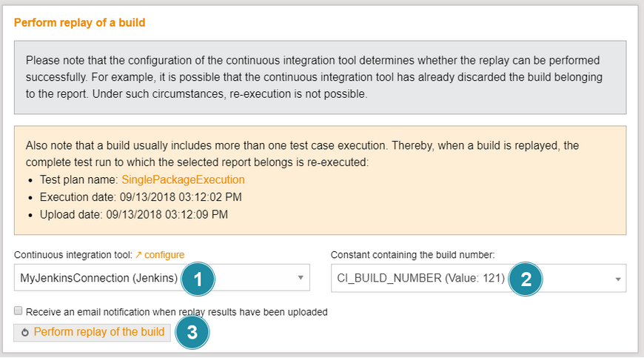The height and width of the screenshot is (358, 644).
Task: Click the Execution date line
Action: point(141,197)
